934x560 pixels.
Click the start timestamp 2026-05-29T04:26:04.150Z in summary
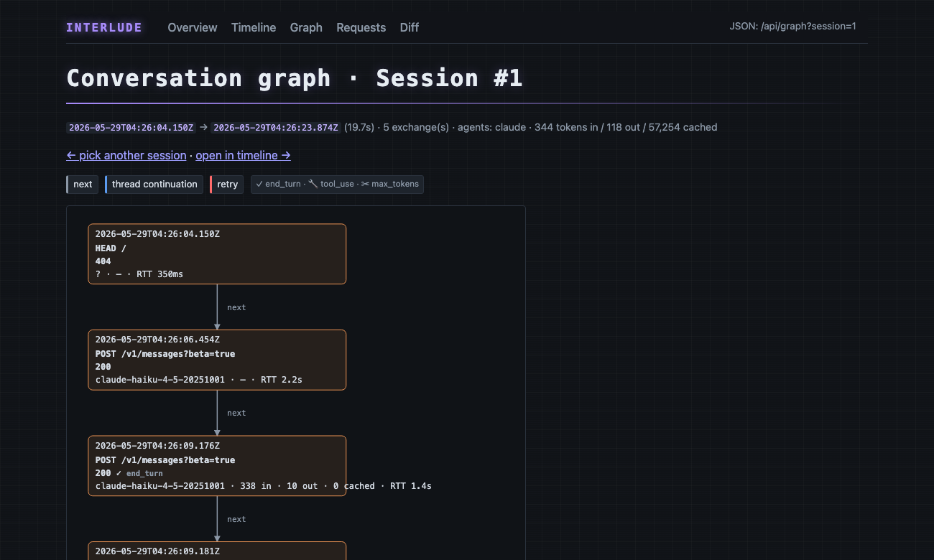[x=131, y=127]
